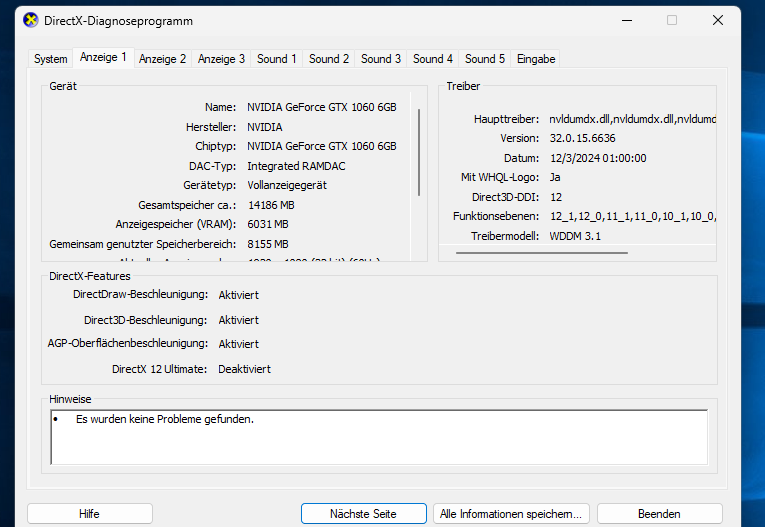Switch to the Sound 1 tab
The width and height of the screenshot is (765, 527).
[x=277, y=59]
